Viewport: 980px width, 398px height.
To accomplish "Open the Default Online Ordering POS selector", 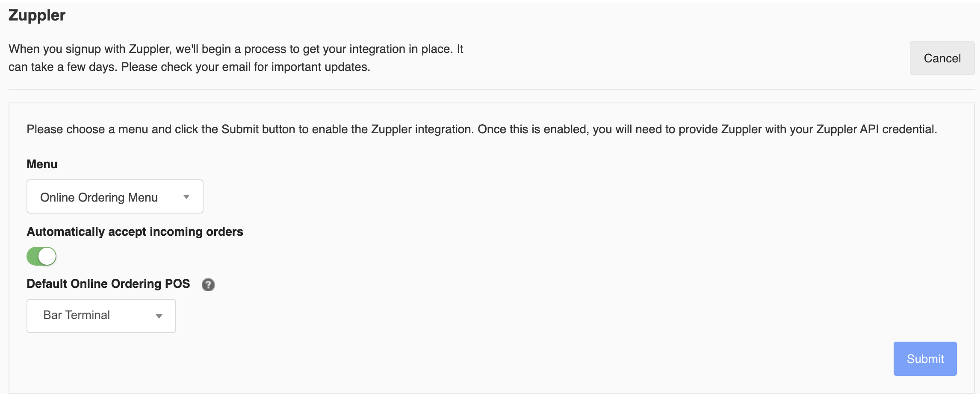I will (x=101, y=316).
